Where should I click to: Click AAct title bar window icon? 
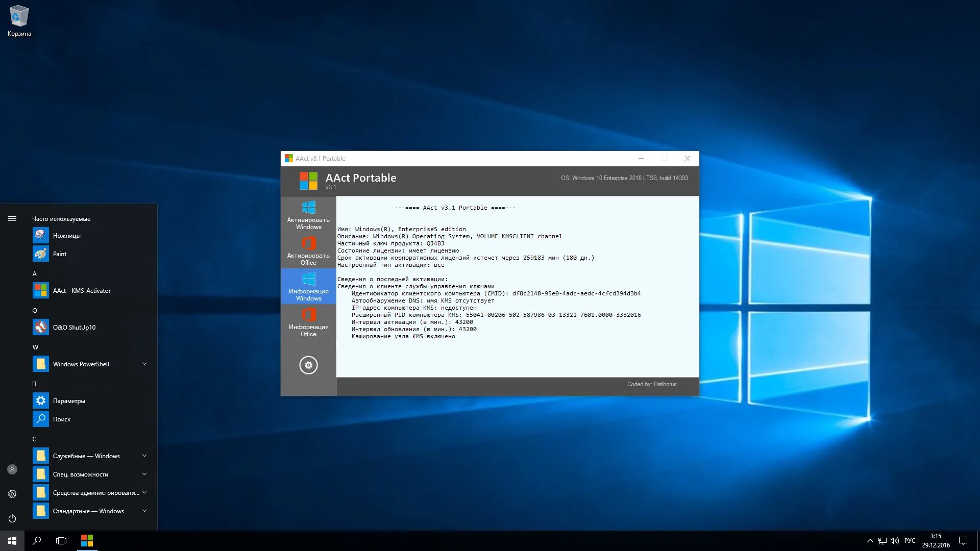point(289,159)
